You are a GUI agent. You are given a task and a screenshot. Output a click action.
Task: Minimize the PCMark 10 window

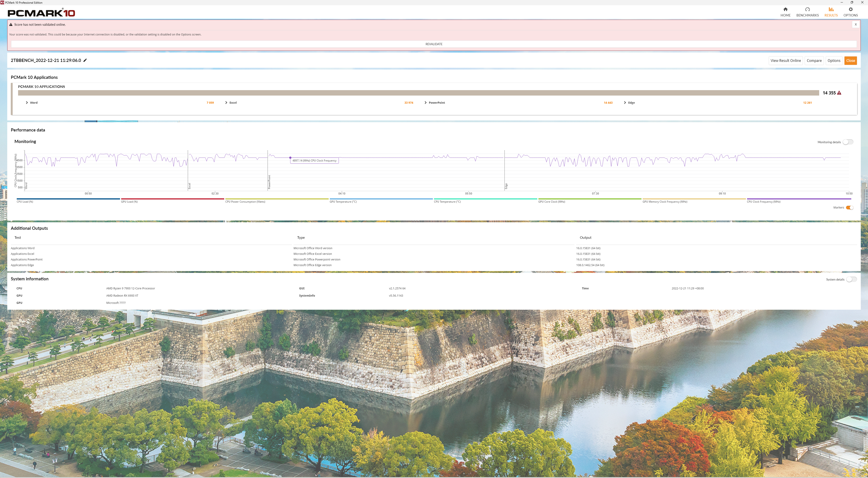tap(842, 2)
